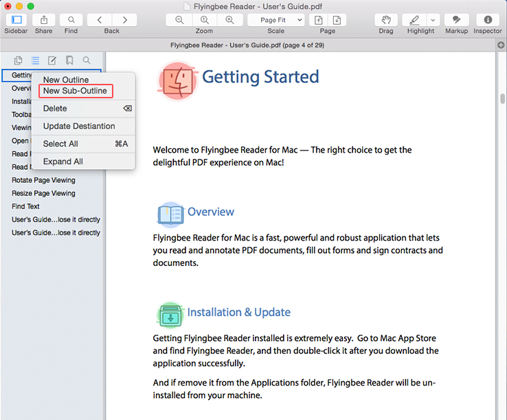
Task: Select the Open outline item
Action: tap(21, 141)
